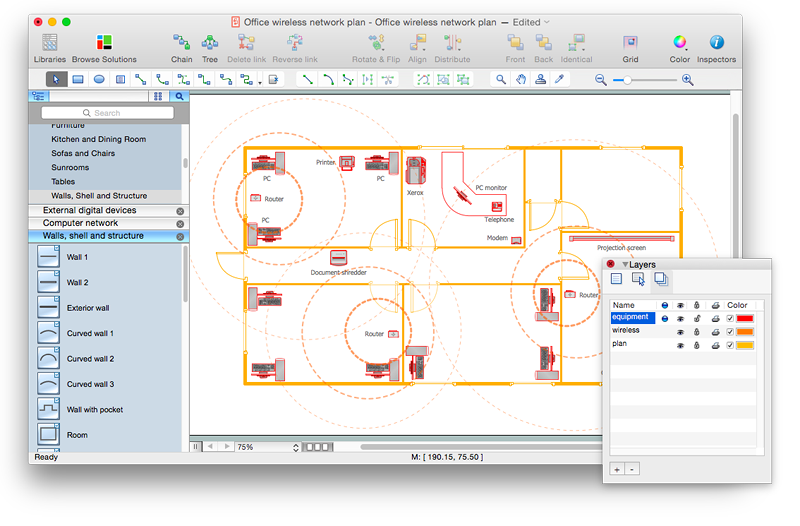Hide the wireless layer via eye icon
800x526 pixels.
coord(680,331)
